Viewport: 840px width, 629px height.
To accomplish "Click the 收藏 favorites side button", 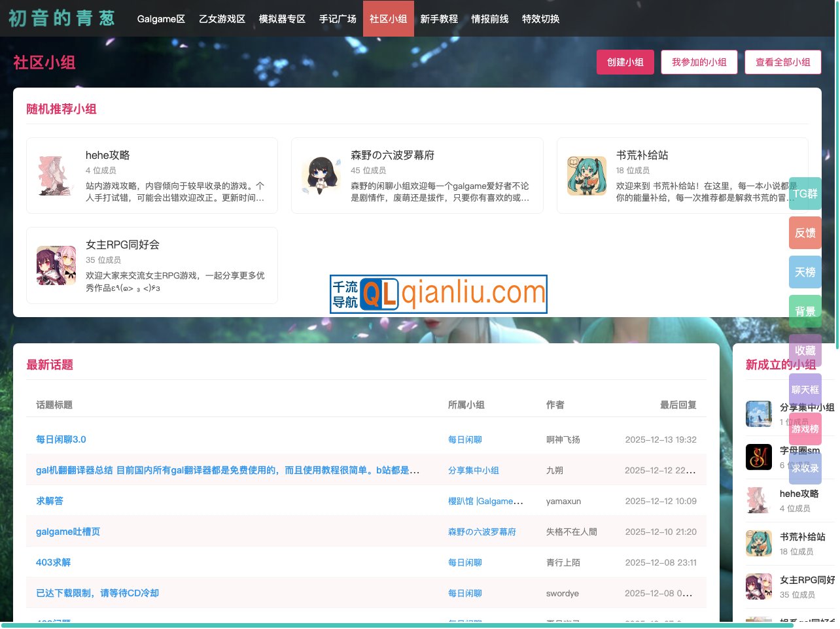I will coord(805,350).
